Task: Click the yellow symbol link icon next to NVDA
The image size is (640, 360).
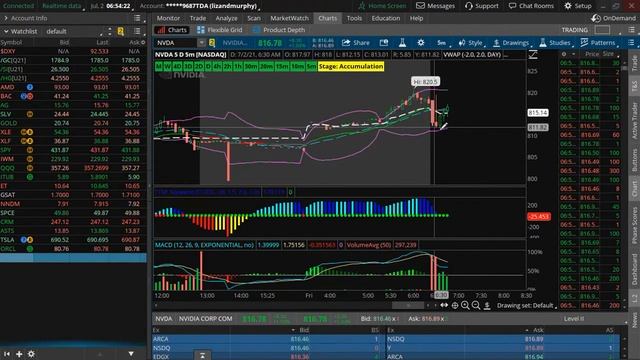Action: pyautogui.click(x=212, y=43)
